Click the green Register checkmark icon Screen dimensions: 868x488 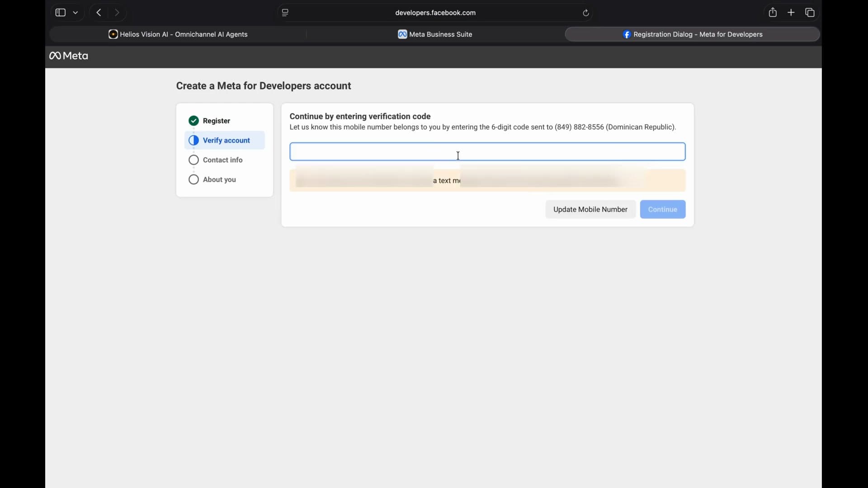(193, 121)
